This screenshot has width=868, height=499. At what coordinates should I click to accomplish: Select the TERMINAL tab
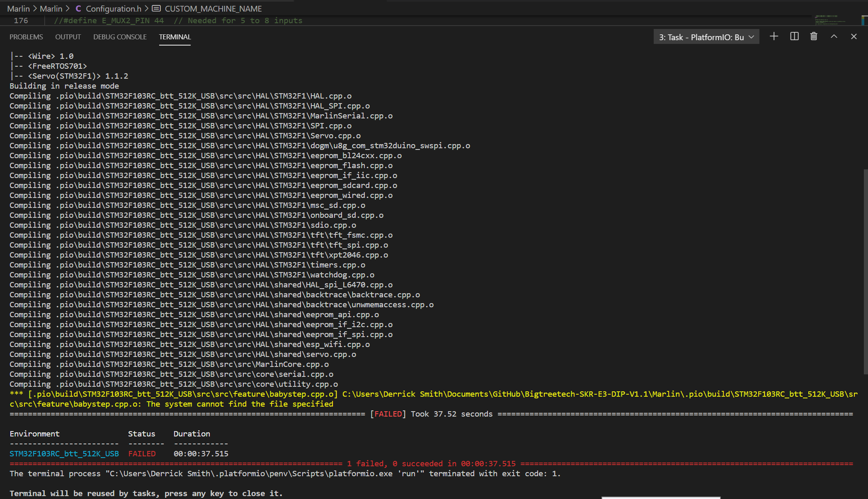click(x=175, y=37)
